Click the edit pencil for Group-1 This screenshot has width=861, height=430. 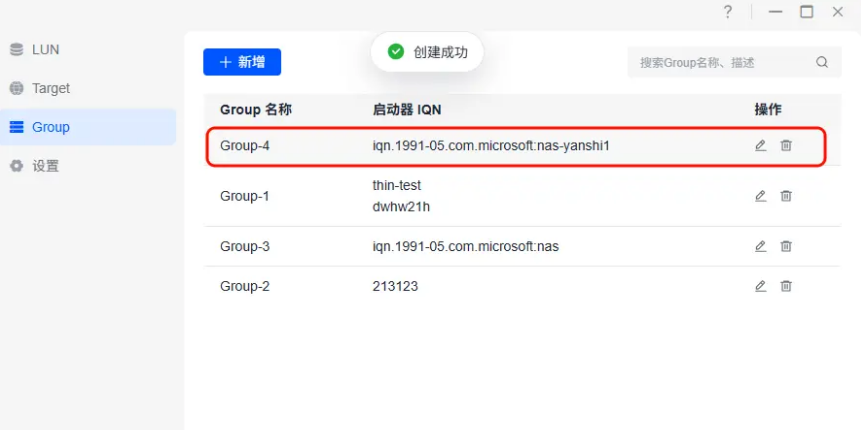tap(760, 196)
